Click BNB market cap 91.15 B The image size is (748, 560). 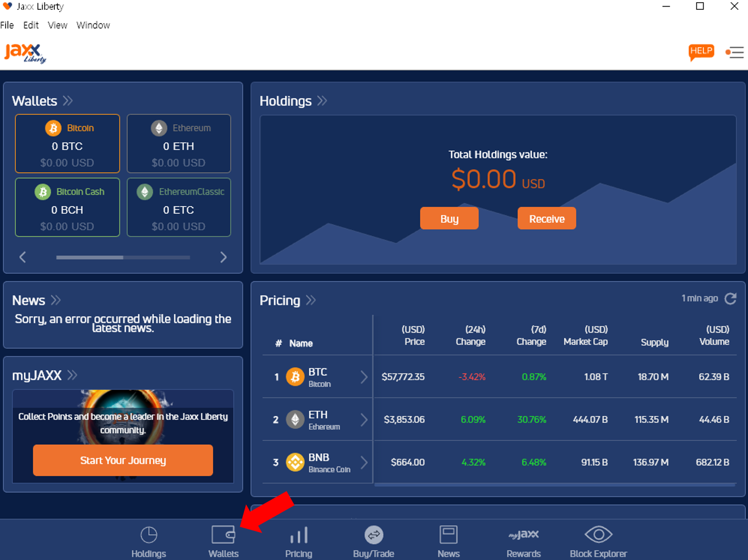594,462
